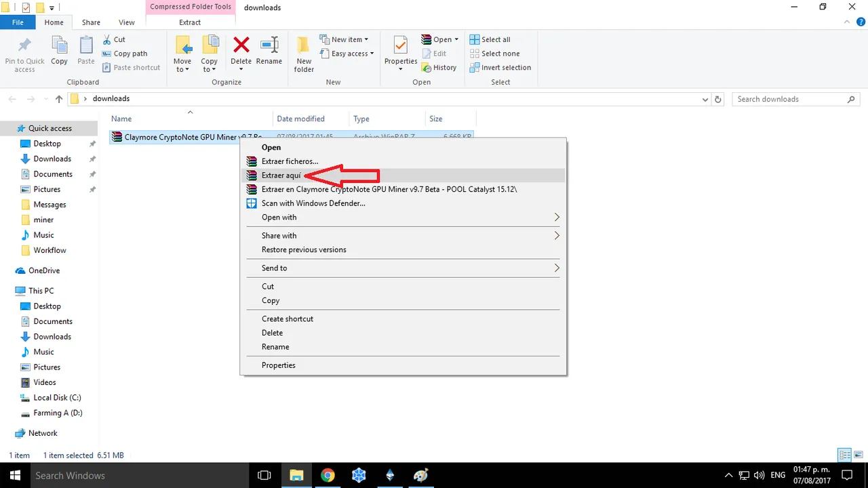Image resolution: width=868 pixels, height=488 pixels.
Task: Switch to details view icon in status bar
Action: click(845, 455)
